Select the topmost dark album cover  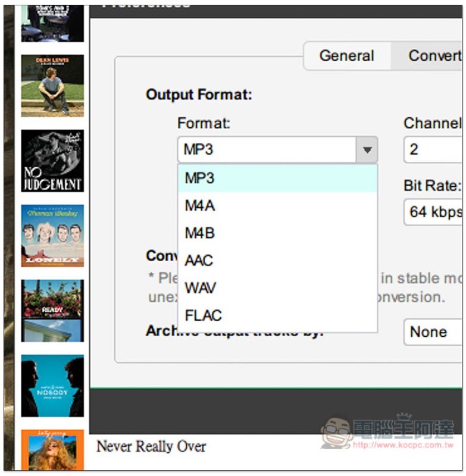52,23
